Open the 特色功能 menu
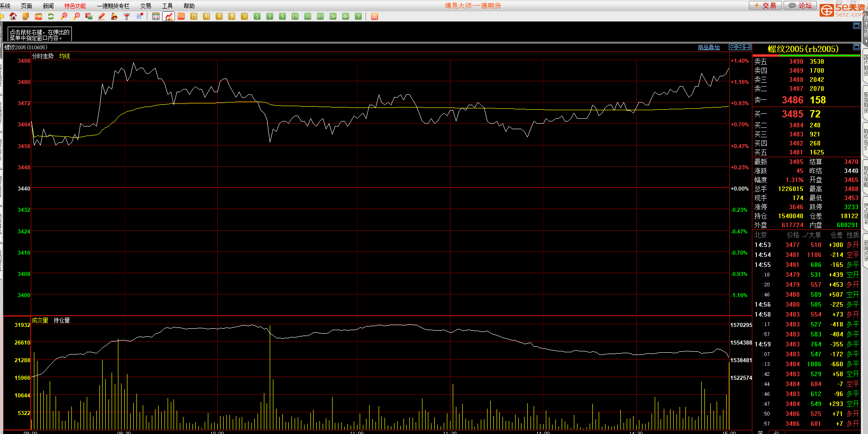The height and width of the screenshot is (434, 868). coord(75,6)
